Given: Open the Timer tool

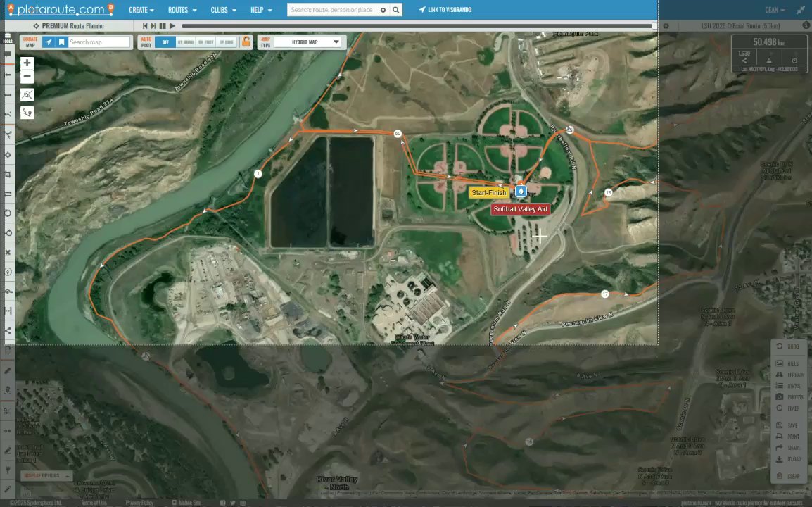Looking at the screenshot, I should coord(787,408).
